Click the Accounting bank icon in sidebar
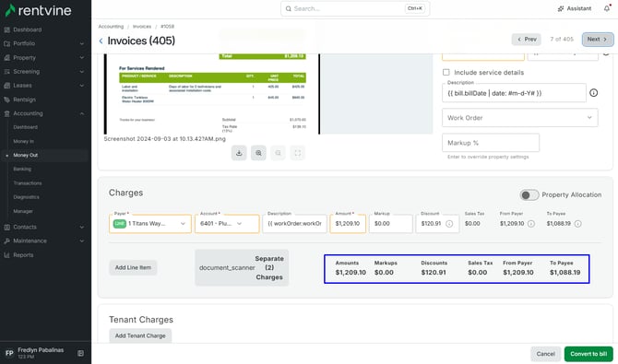The image size is (618, 364). (x=6, y=113)
